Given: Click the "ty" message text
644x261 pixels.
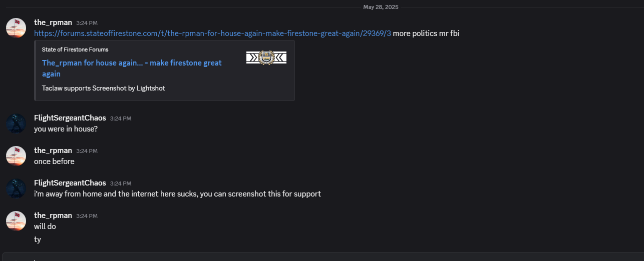Looking at the screenshot, I should (x=38, y=239).
